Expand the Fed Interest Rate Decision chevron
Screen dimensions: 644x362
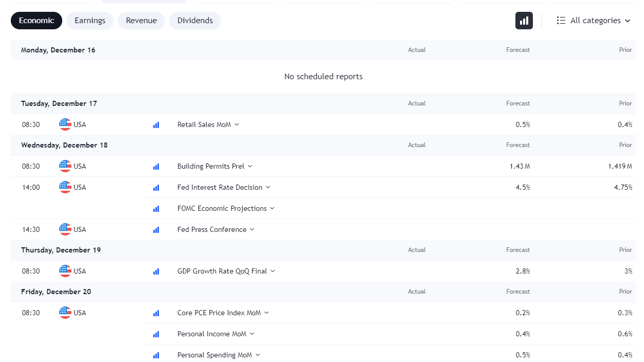(x=268, y=187)
